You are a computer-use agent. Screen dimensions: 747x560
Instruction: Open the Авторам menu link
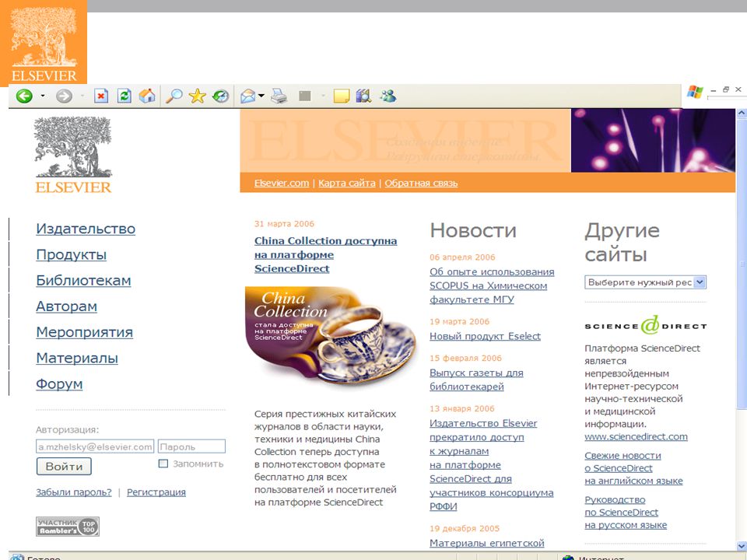[67, 306]
